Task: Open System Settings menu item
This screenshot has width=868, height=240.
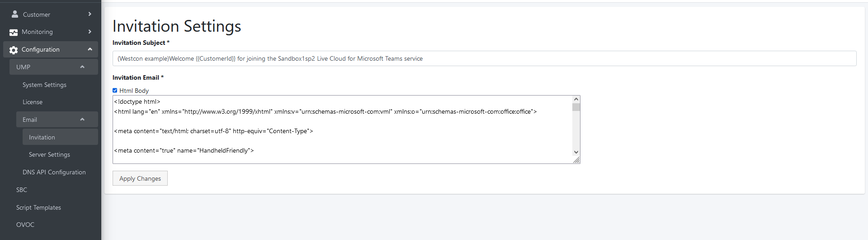Action: point(44,85)
